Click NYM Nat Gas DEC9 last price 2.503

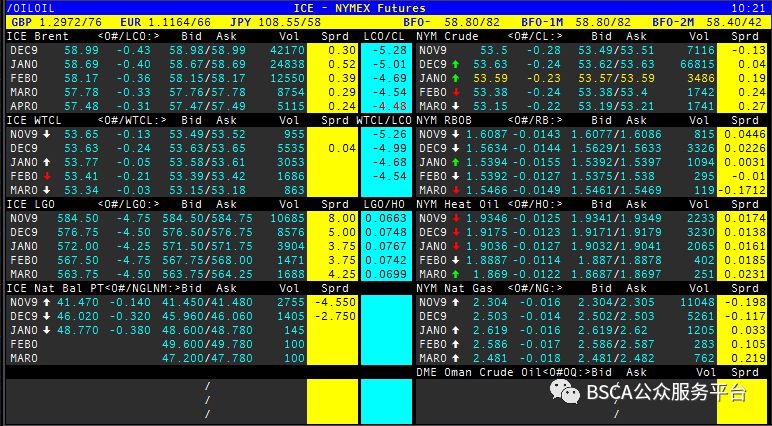490,317
